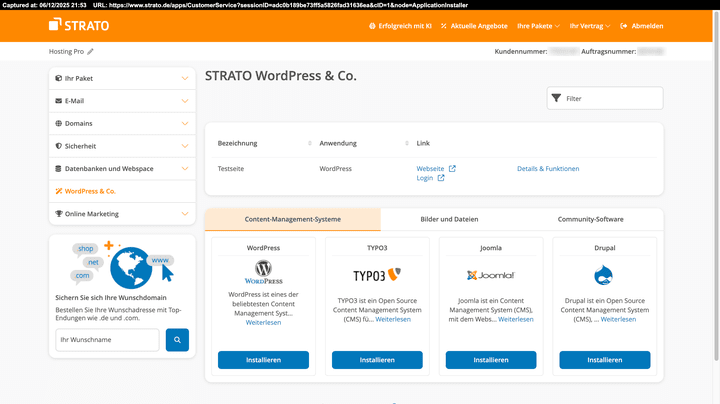Click the filter funnel icon
The height and width of the screenshot is (404, 720).
coord(556,98)
